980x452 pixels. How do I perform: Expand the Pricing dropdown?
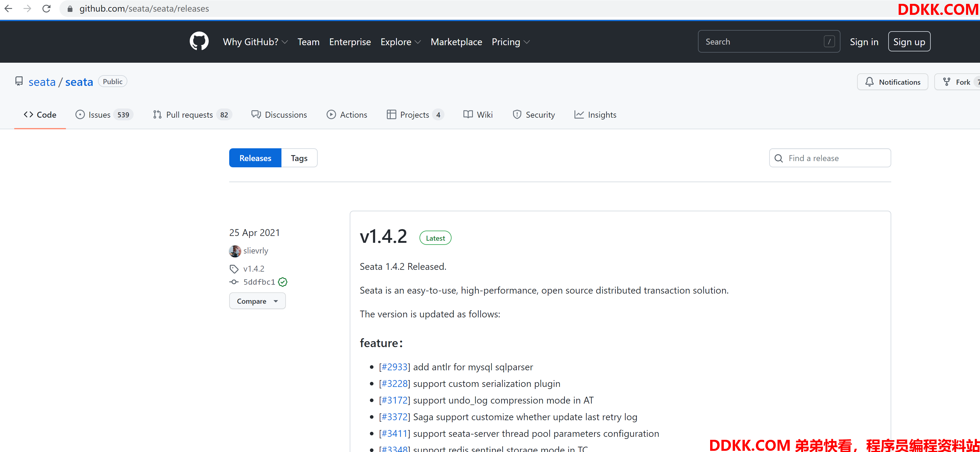[510, 42]
